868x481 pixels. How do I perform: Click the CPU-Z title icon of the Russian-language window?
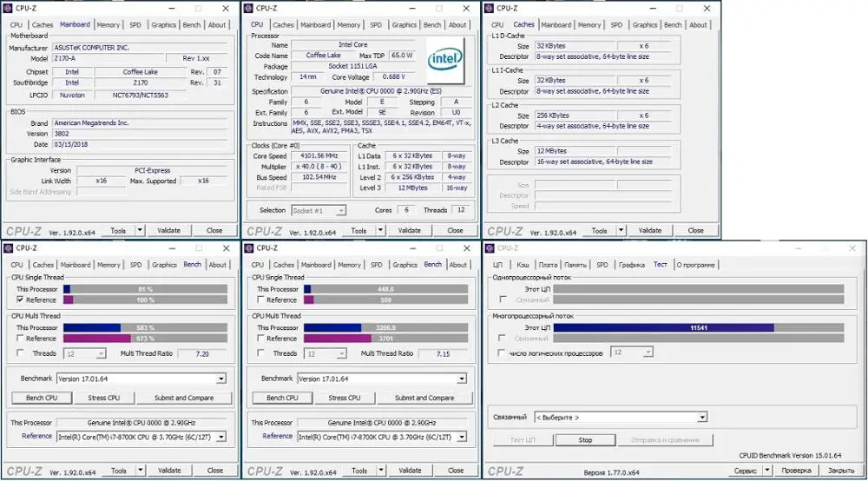489,248
